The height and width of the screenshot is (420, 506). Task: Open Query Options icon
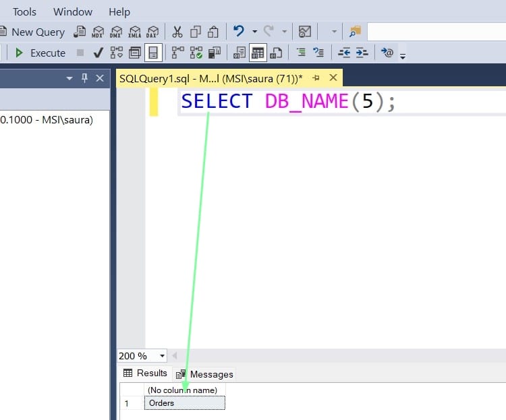pyautogui.click(x=135, y=53)
